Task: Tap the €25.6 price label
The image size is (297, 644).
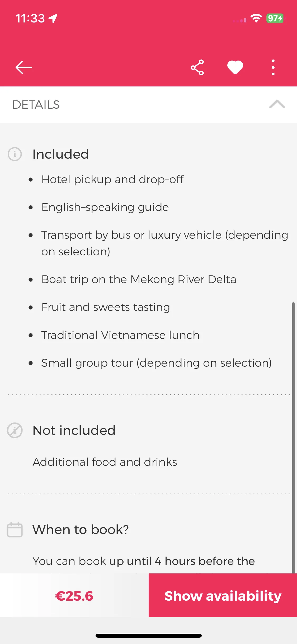Action: [74, 596]
